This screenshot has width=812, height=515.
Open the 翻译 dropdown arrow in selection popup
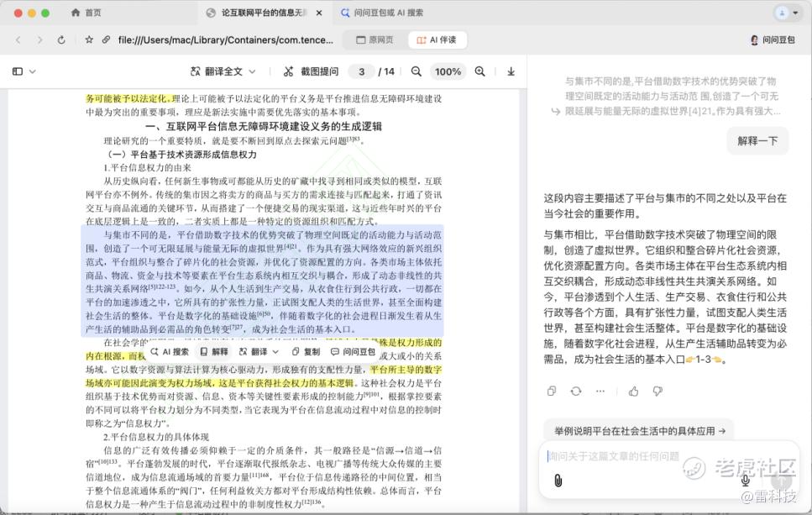tap(275, 352)
